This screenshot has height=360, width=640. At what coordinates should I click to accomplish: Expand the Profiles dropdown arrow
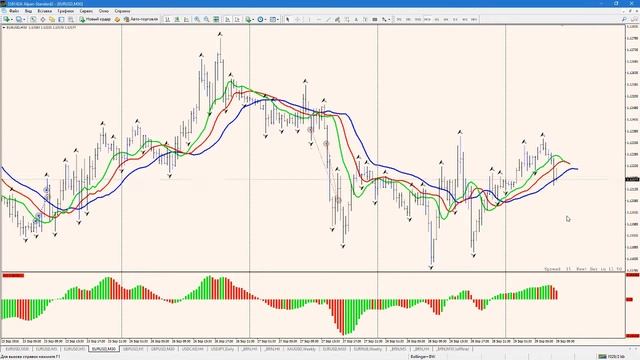24,19
